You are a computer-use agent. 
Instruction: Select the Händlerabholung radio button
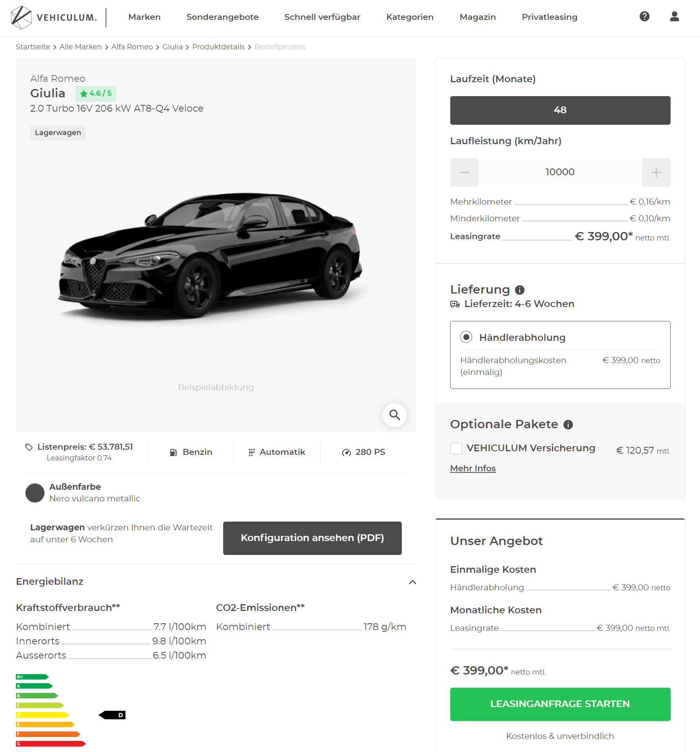[466, 337]
